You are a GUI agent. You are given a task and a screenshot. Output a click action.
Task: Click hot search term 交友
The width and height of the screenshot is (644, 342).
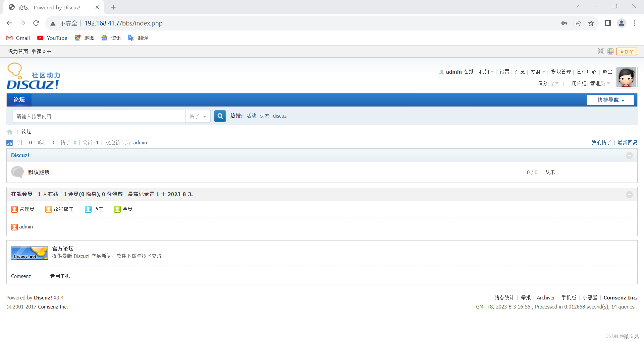click(x=264, y=116)
